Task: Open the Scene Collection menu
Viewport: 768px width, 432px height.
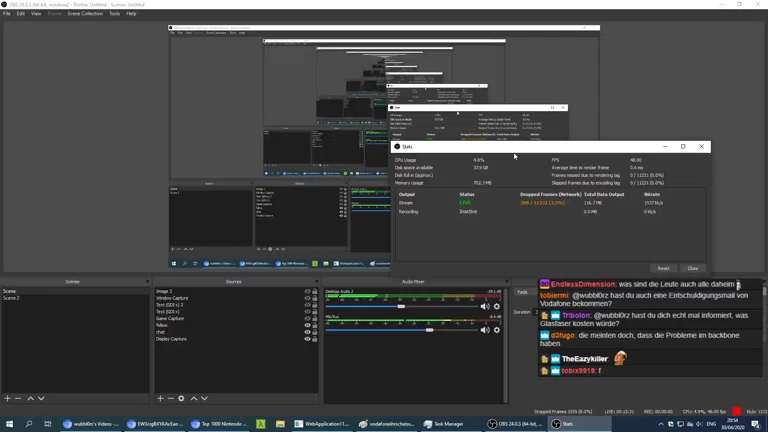Action: tap(85, 14)
